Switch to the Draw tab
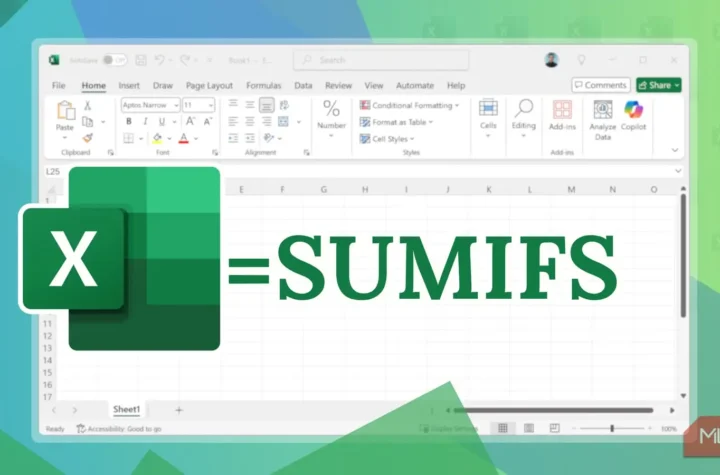This screenshot has height=475, width=720. pos(163,85)
